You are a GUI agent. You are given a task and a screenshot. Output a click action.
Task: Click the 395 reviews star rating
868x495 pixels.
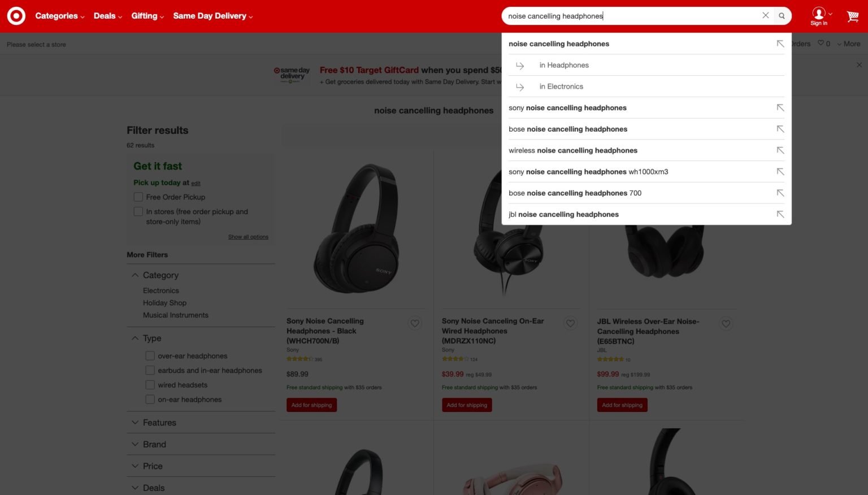click(304, 359)
